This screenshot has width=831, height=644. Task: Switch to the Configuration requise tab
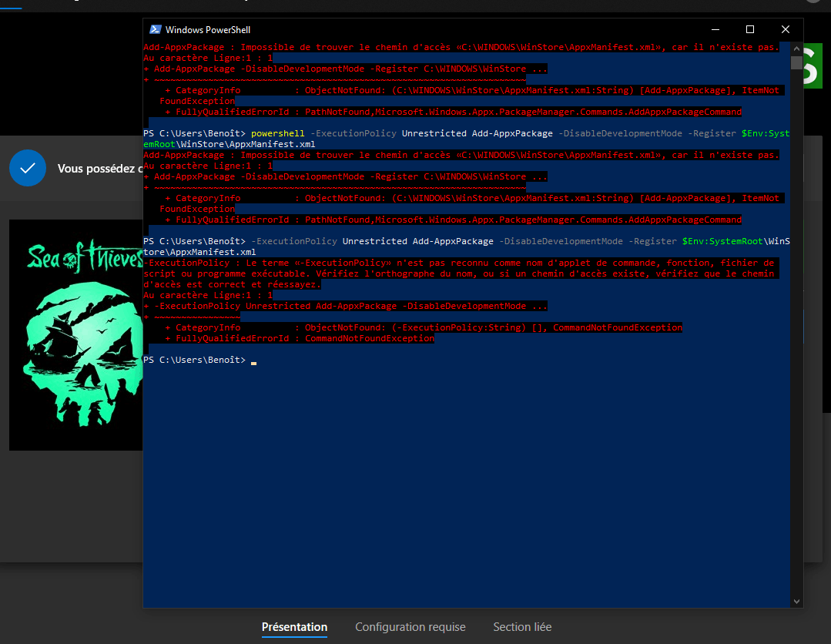coord(410,627)
